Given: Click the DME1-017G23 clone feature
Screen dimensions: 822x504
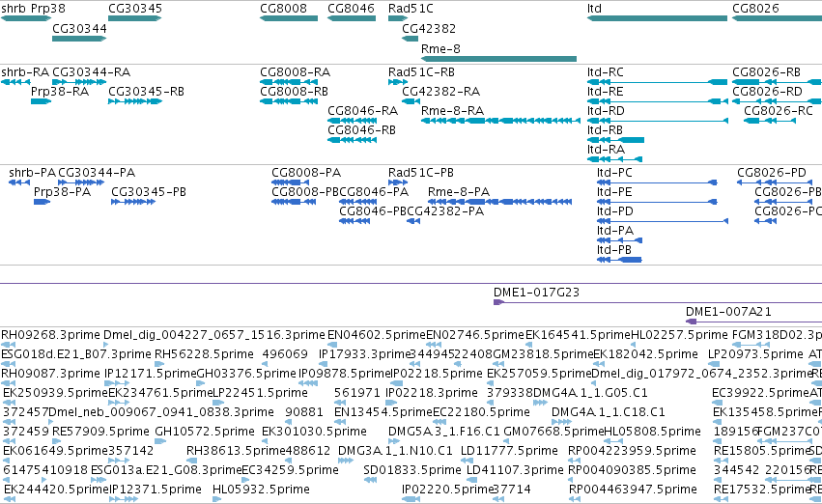Looking at the screenshot, I should tap(658, 302).
